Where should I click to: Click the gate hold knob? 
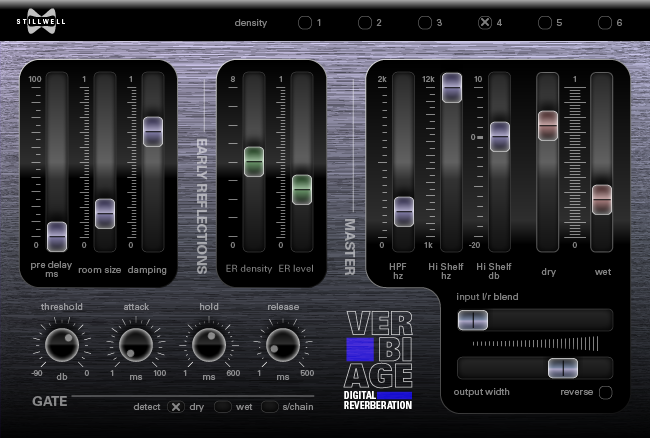click(209, 345)
